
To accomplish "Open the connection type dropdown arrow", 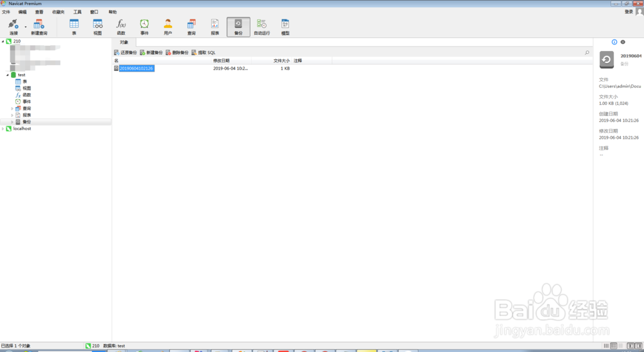I will point(26,27).
